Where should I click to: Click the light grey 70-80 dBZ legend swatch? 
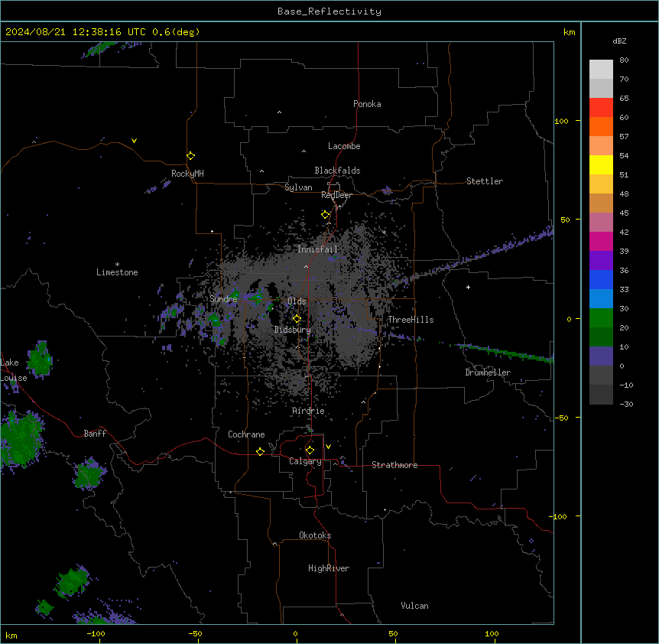tap(601, 70)
